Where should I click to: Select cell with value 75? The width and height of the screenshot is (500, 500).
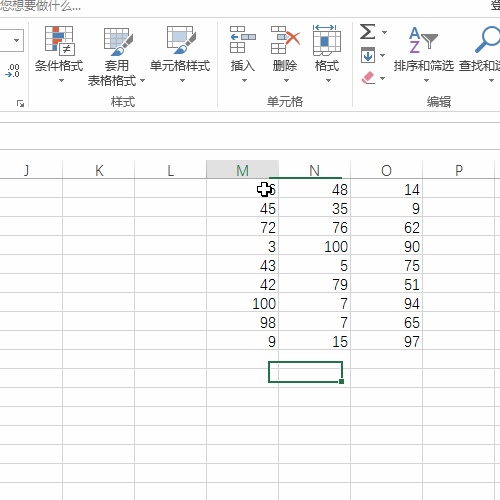point(386,265)
